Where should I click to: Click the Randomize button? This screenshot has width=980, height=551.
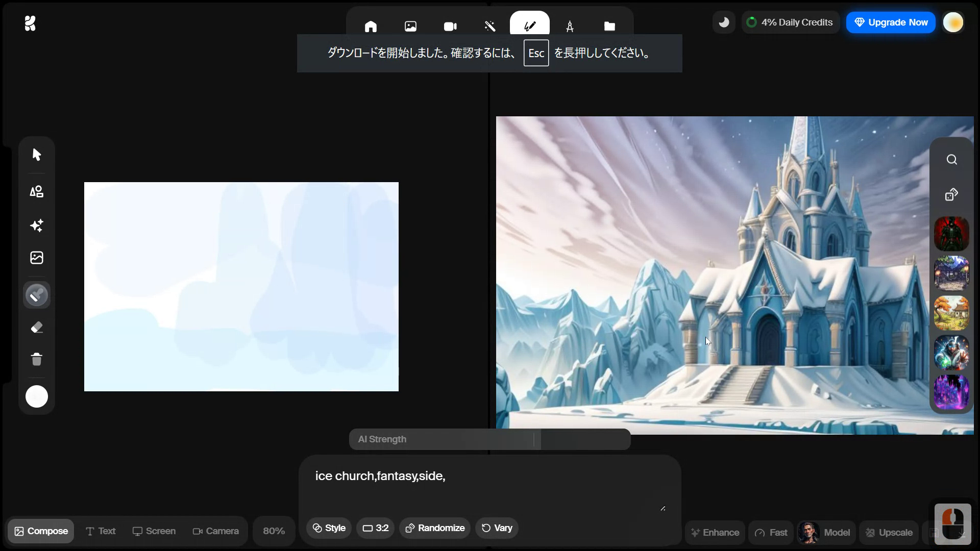coord(435,528)
